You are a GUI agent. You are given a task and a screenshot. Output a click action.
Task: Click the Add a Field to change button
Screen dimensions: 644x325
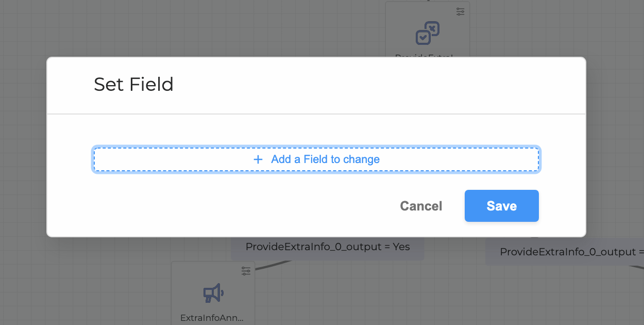316,159
